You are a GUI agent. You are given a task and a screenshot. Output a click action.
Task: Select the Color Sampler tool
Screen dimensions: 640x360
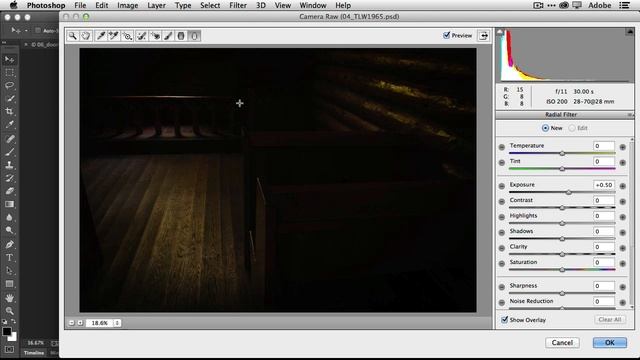coord(113,36)
